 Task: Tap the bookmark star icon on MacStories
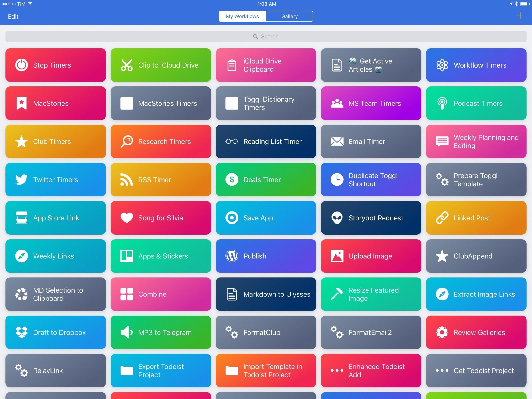tap(21, 103)
